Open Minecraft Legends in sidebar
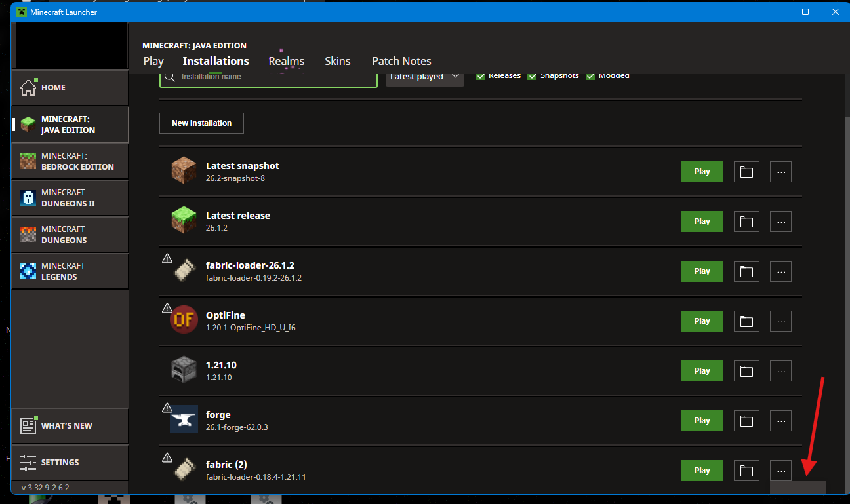Image resolution: width=850 pixels, height=504 pixels. (x=70, y=271)
